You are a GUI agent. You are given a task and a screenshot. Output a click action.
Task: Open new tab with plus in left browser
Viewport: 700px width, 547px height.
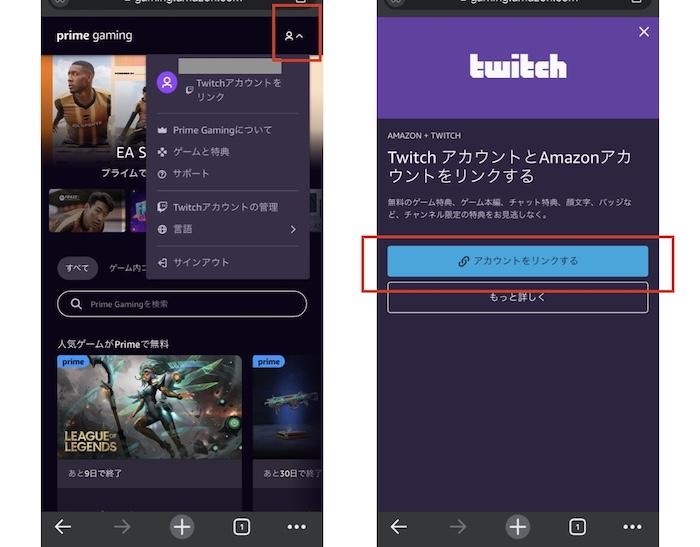182,527
